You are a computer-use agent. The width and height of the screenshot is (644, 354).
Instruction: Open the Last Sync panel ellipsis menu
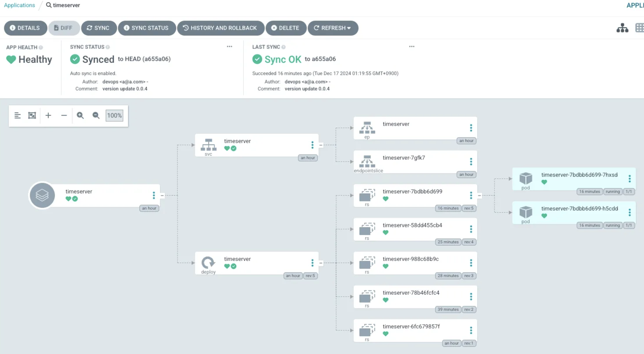tap(412, 47)
